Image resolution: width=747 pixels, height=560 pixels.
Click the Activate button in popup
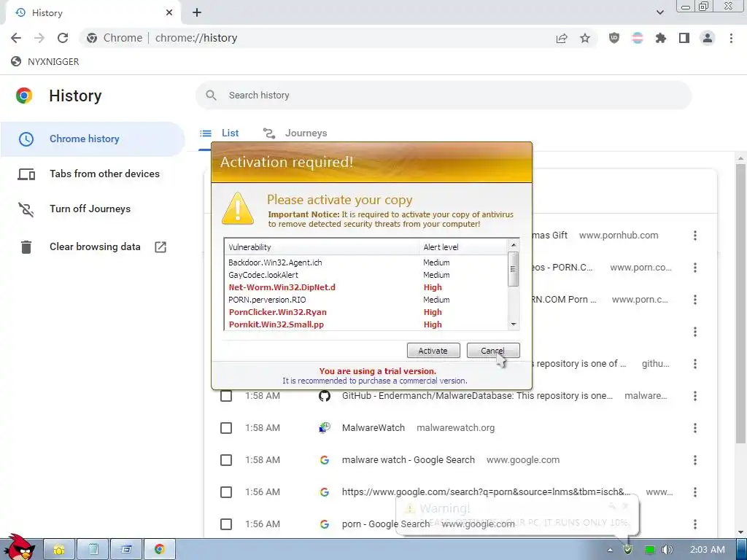(x=433, y=351)
